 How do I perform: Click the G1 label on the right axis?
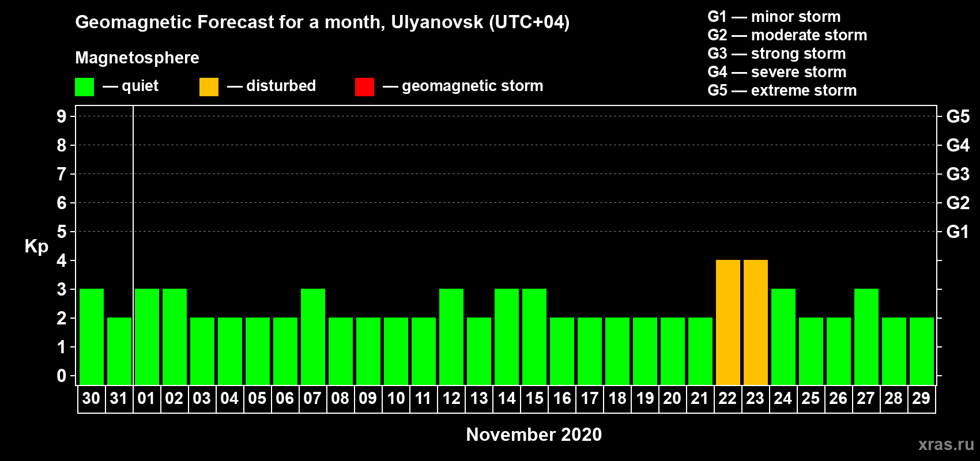click(x=958, y=232)
